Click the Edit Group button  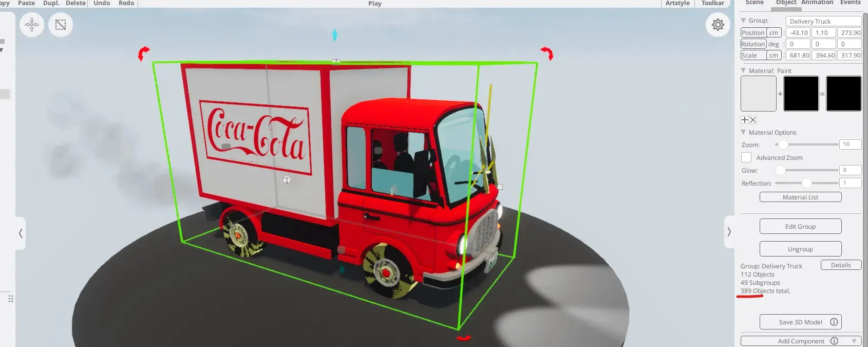pos(800,226)
